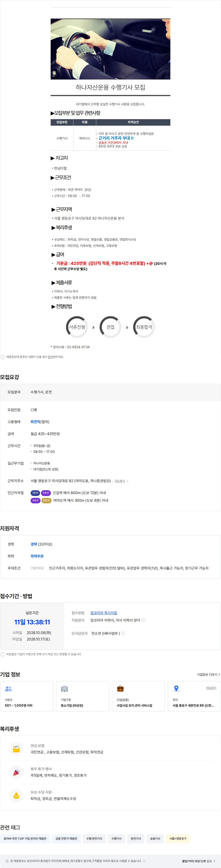Open 지도보기 next to 근무주소 address
Image resolution: width=221 pixels, height=868 pixels.
119,481
